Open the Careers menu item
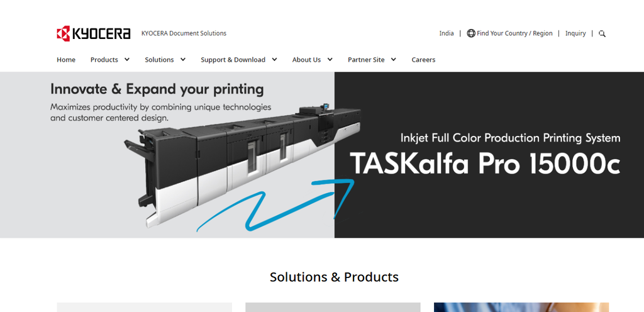Viewport: 644px width, 312px height. (x=423, y=60)
